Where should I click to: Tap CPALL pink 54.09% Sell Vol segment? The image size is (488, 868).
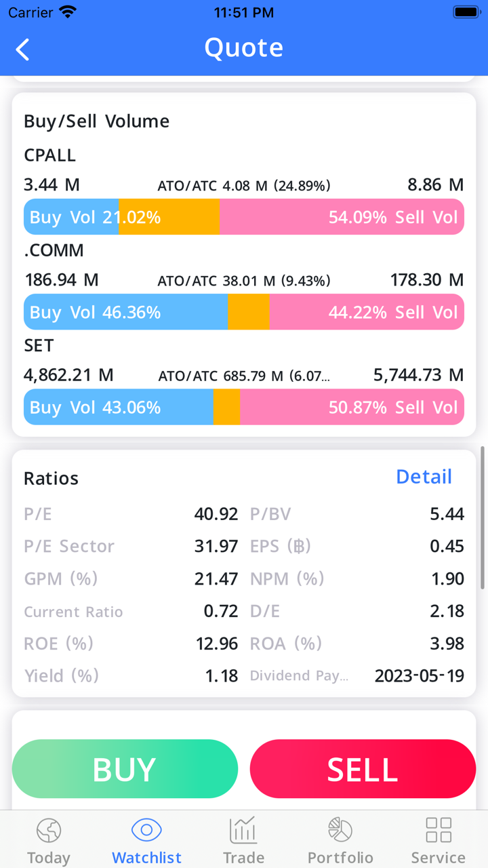[342, 217]
